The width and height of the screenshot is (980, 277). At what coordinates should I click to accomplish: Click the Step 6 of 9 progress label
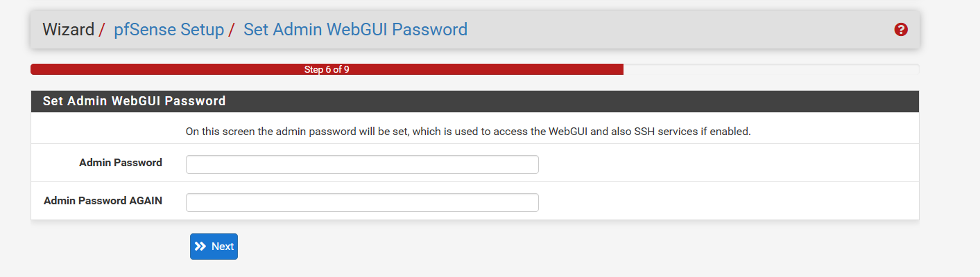(x=327, y=70)
